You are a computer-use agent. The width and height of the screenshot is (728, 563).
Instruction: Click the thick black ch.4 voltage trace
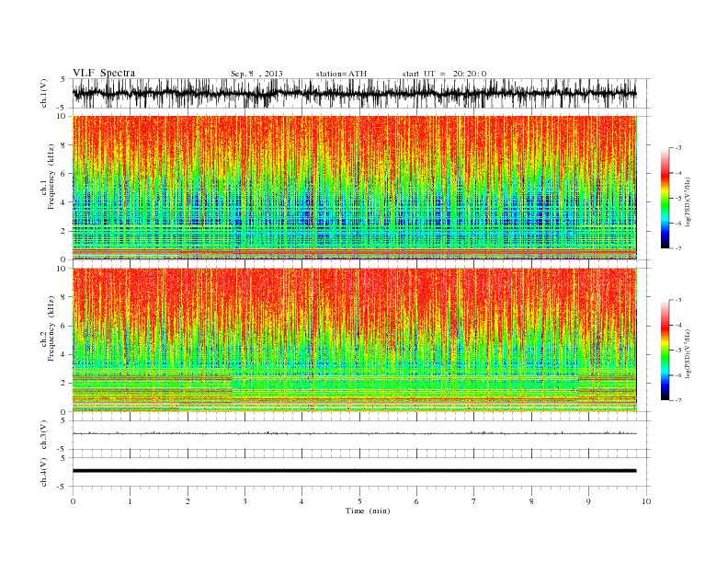[x=354, y=471]
